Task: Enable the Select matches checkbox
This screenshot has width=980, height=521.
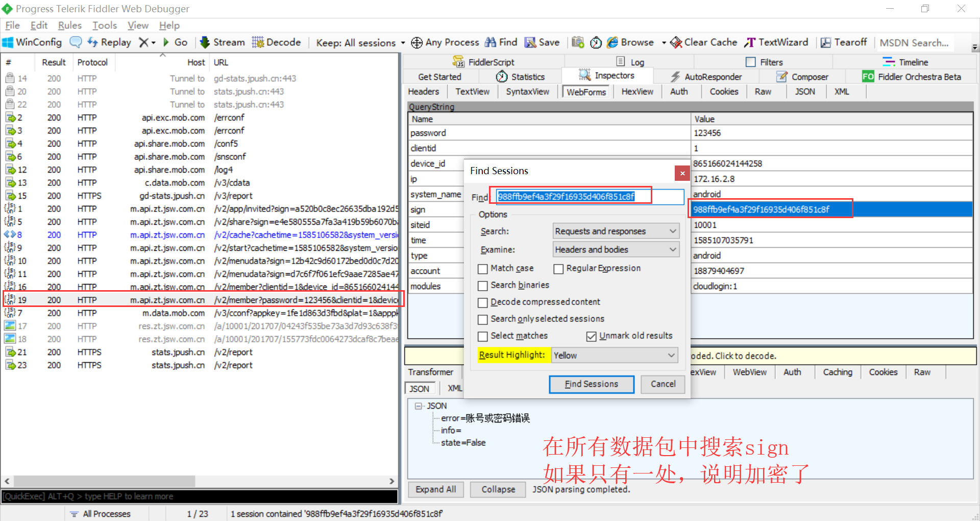Action: 482,336
